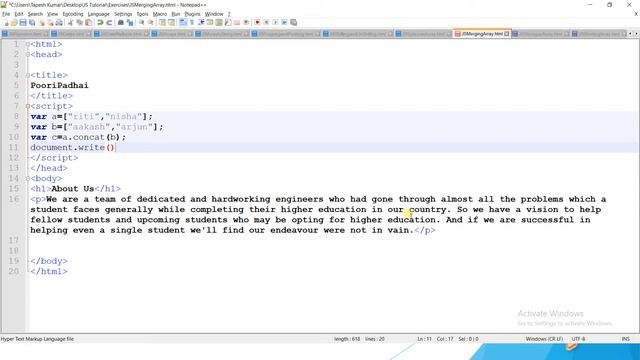Click the UTF-8 encoding status entry
Viewport: 640px width, 360px height.
(x=578, y=339)
